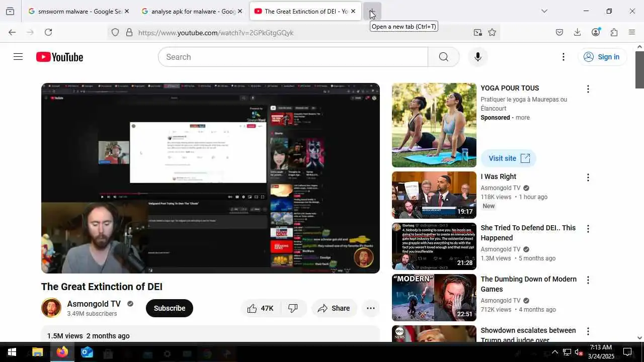Open 'The Dumbing Down of Modern Games' thumbnail

tap(434, 298)
